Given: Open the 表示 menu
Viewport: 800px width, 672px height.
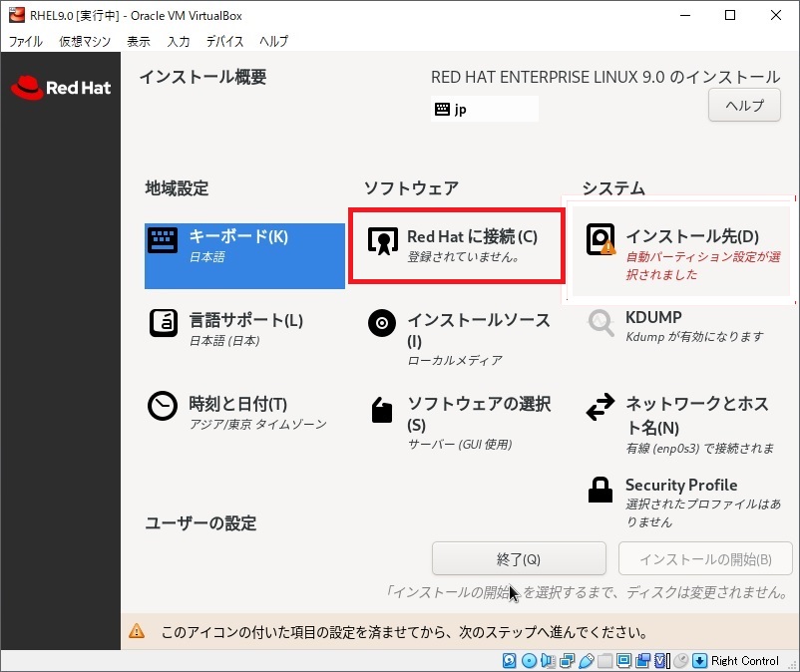Looking at the screenshot, I should pyautogui.click(x=139, y=41).
